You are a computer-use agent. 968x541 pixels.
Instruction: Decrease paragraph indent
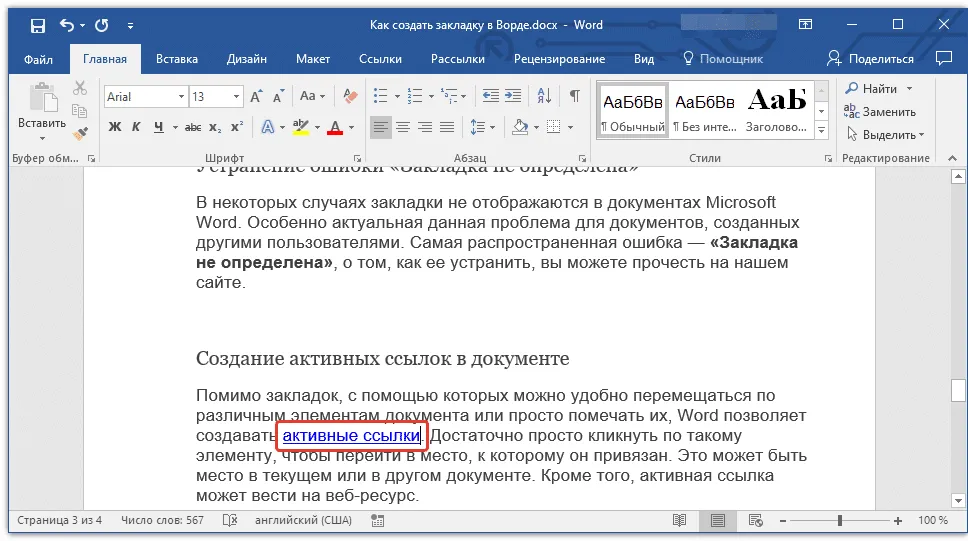coord(491,96)
